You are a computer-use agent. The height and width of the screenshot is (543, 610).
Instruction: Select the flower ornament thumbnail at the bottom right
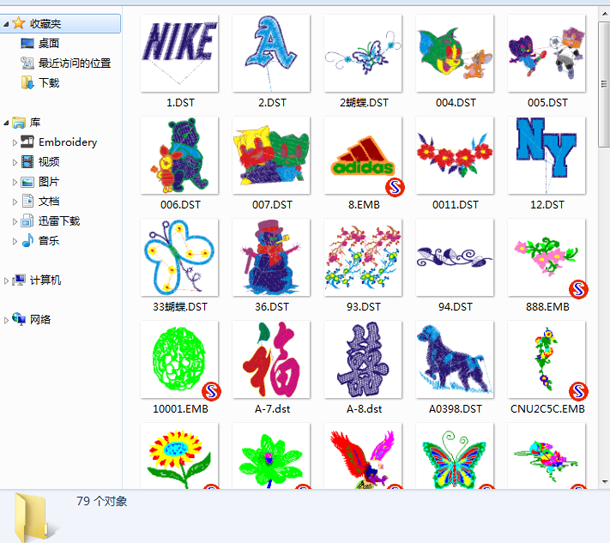point(547,456)
